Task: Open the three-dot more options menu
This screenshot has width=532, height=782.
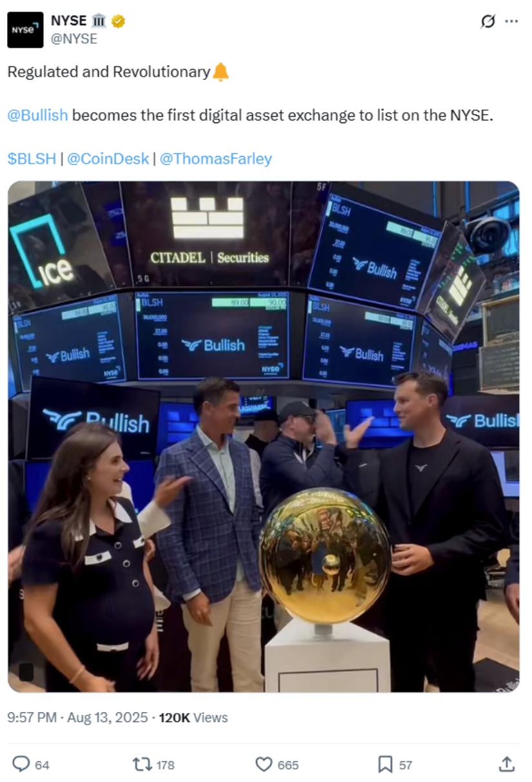Action: [x=511, y=21]
